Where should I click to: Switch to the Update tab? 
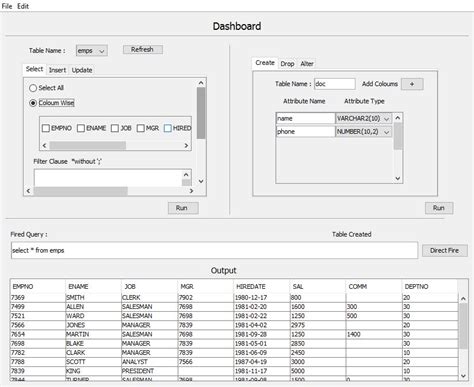(x=82, y=70)
